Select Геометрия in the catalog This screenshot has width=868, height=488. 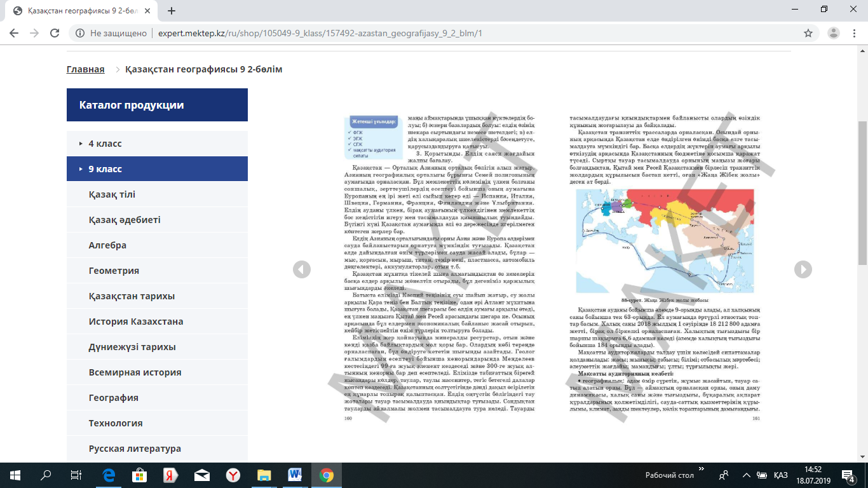pyautogui.click(x=157, y=271)
